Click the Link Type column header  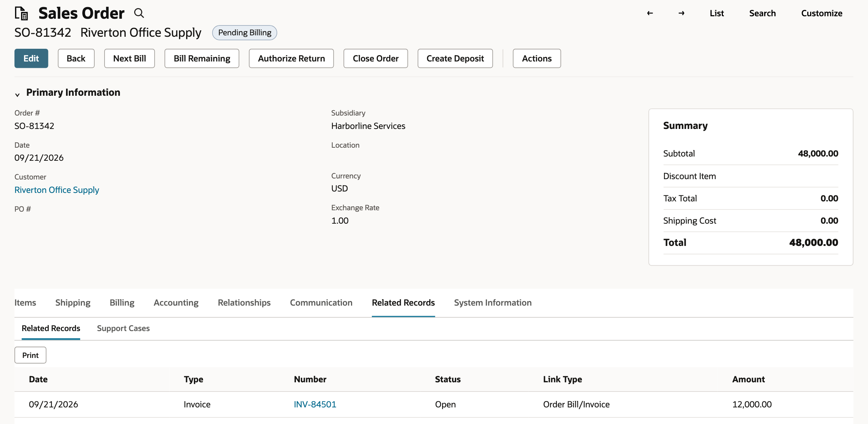pyautogui.click(x=563, y=379)
